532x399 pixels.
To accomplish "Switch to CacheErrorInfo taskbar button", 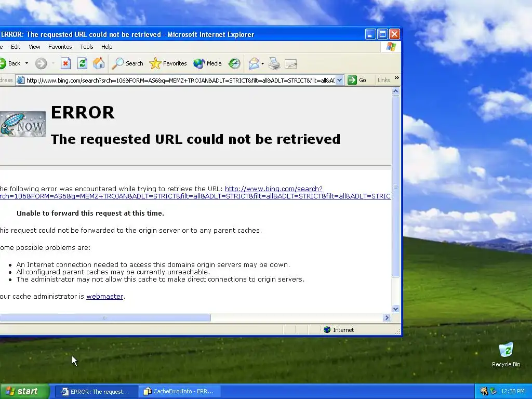I will [x=180, y=392].
